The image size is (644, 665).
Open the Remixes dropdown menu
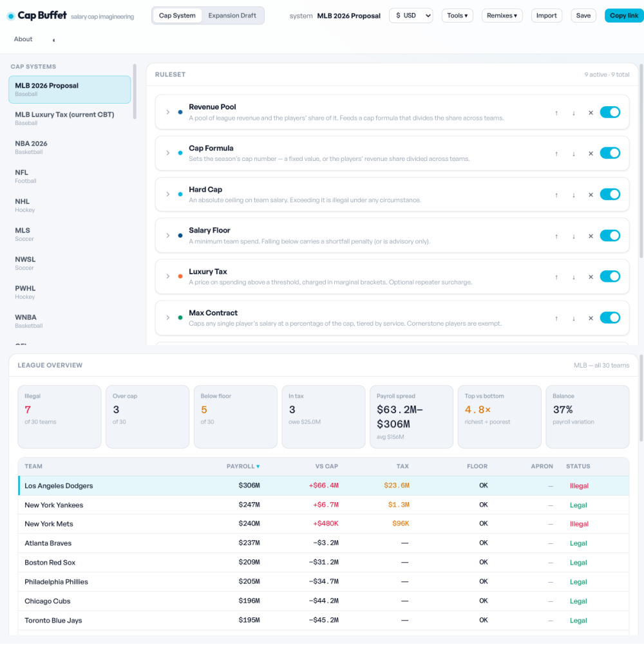point(502,15)
